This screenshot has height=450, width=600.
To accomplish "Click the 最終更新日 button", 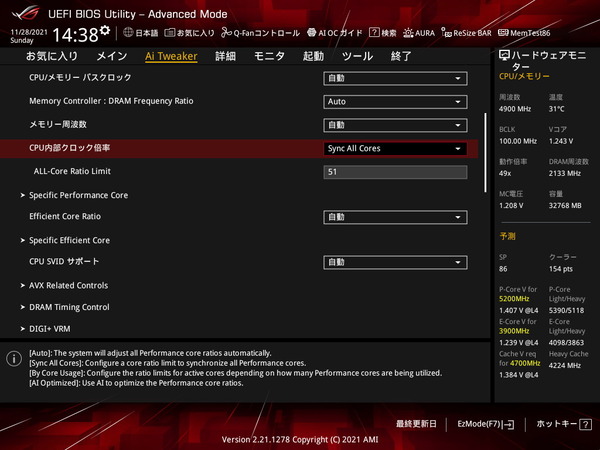I will click(x=416, y=424).
